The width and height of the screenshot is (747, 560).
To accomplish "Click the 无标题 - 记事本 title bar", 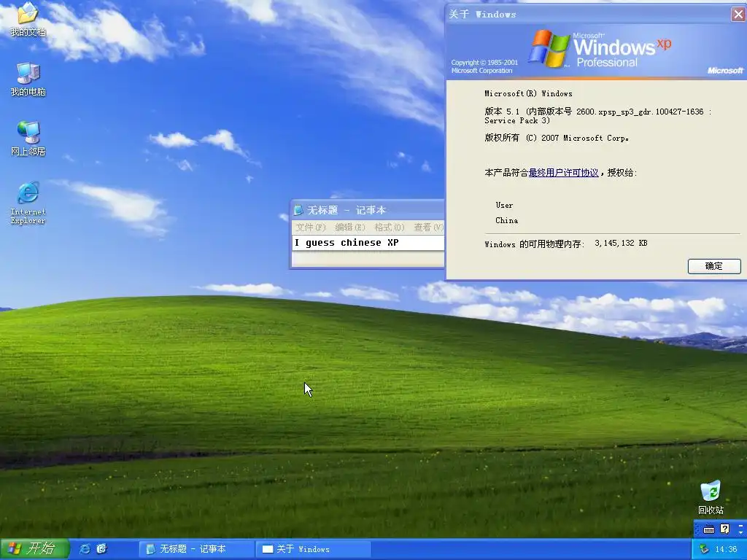I will [368, 210].
